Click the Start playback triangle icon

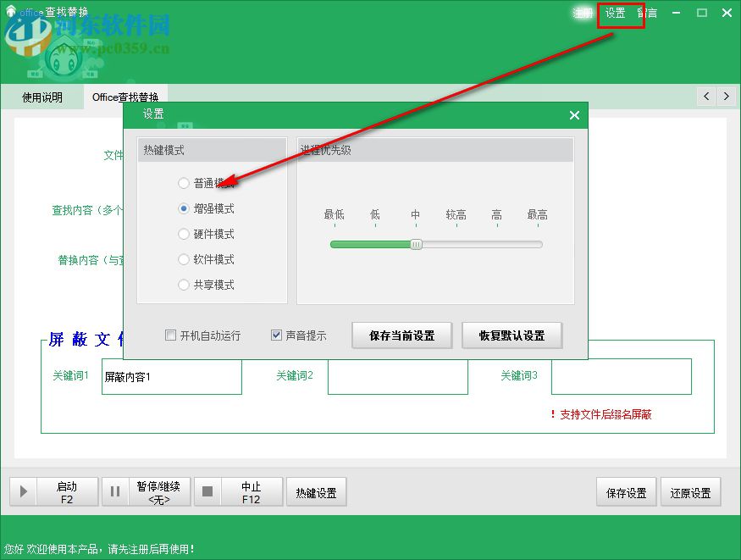(x=23, y=491)
